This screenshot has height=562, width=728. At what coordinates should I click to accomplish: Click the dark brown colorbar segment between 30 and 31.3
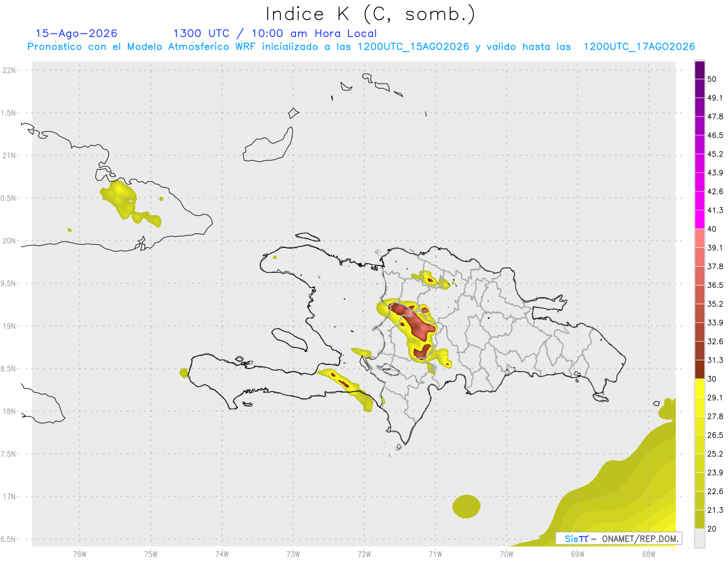coord(699,369)
